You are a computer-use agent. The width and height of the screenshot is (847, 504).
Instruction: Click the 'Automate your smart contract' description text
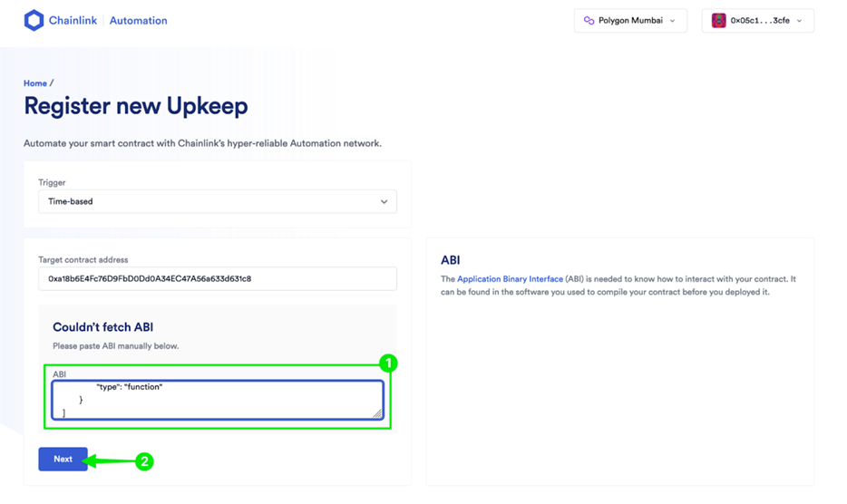click(202, 143)
